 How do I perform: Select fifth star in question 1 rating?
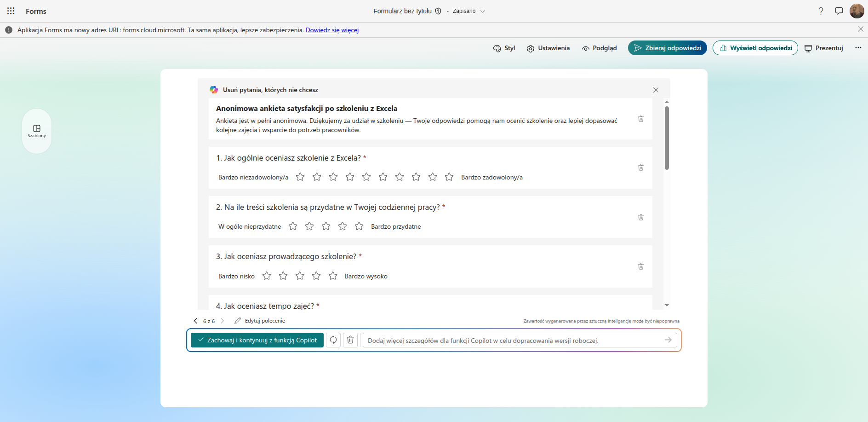pos(366,177)
